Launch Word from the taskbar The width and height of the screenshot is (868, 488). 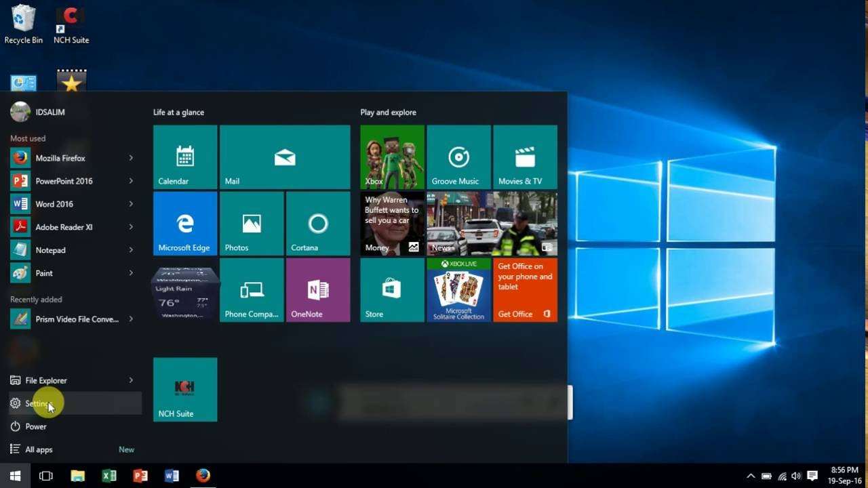(x=172, y=476)
